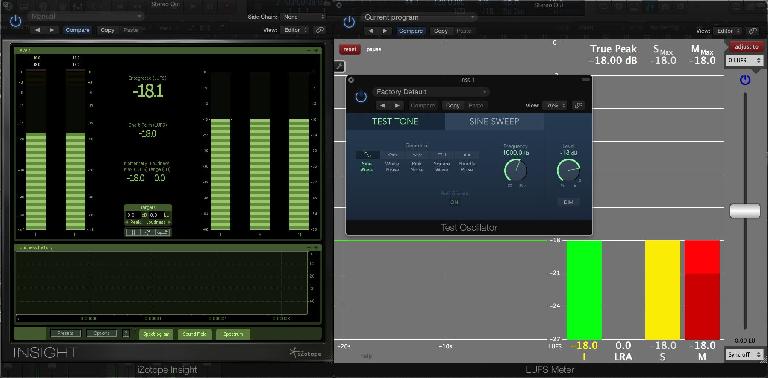Open Current program preset dropdown
This screenshot has width=768, height=378.
click(419, 17)
